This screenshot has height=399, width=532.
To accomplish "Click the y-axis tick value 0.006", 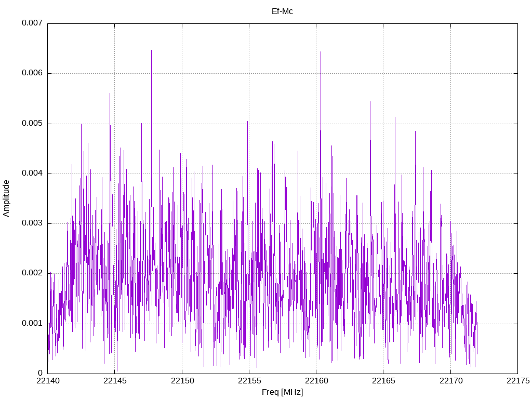I will [x=32, y=73].
